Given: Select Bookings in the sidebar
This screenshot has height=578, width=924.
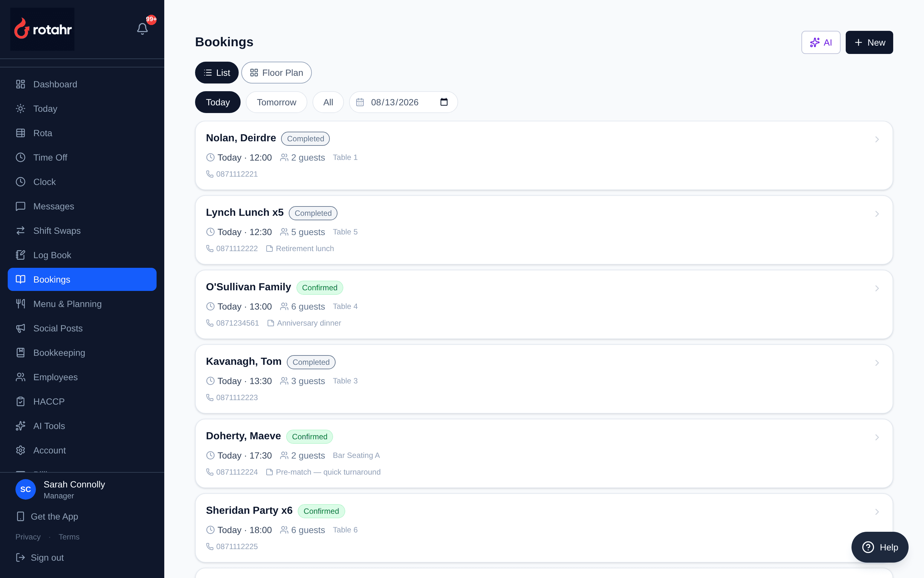Looking at the screenshot, I should pyautogui.click(x=82, y=279).
